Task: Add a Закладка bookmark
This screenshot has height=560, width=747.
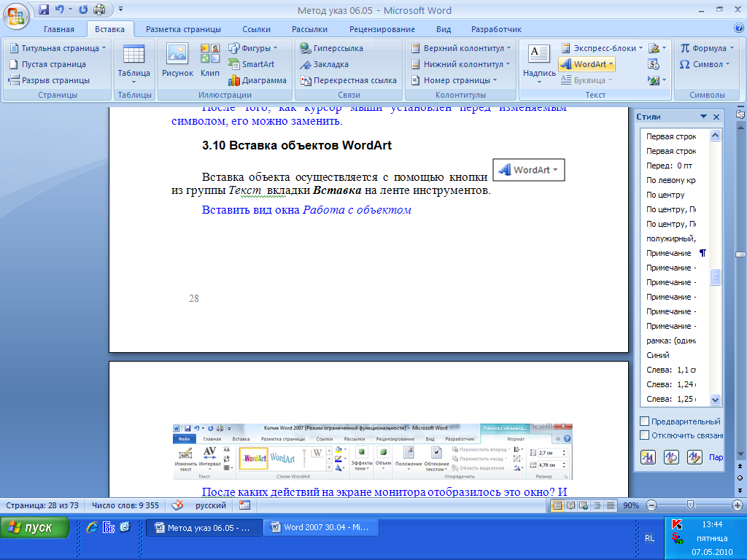Action: tap(324, 64)
